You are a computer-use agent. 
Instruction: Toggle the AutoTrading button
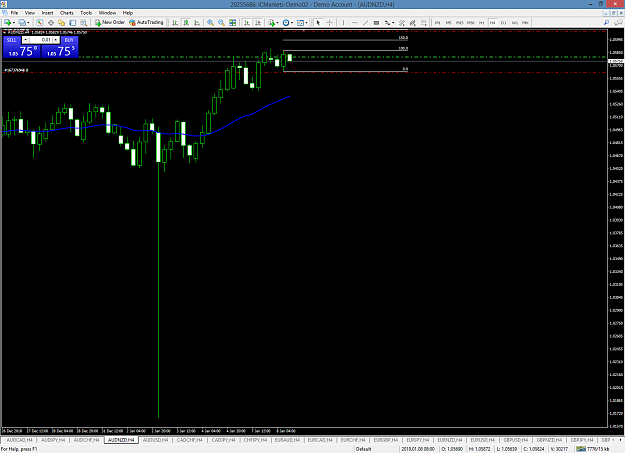click(x=146, y=22)
